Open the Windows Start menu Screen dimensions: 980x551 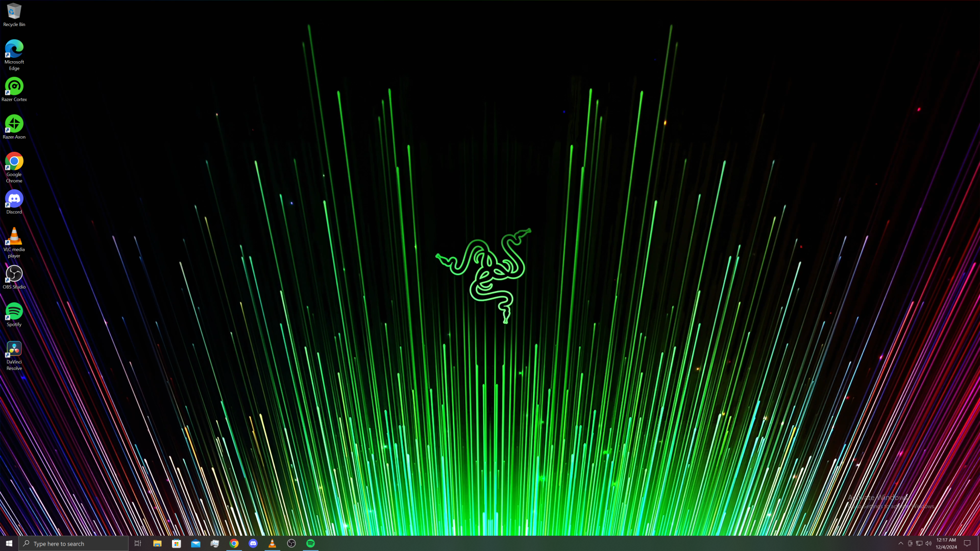pos(9,543)
